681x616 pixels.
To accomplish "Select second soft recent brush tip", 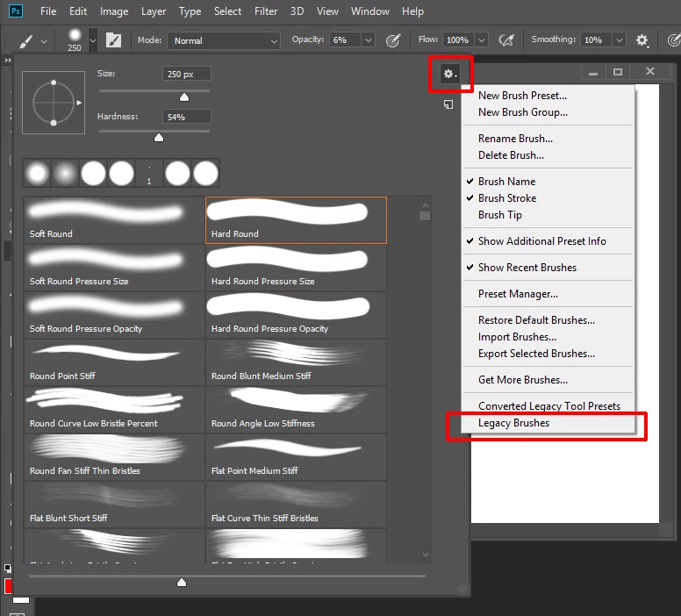I will tap(65, 174).
